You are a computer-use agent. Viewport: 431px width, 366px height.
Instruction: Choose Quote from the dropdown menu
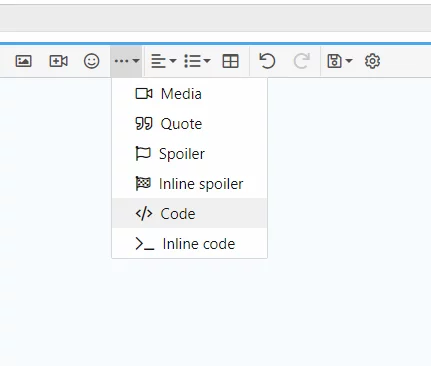(189, 124)
